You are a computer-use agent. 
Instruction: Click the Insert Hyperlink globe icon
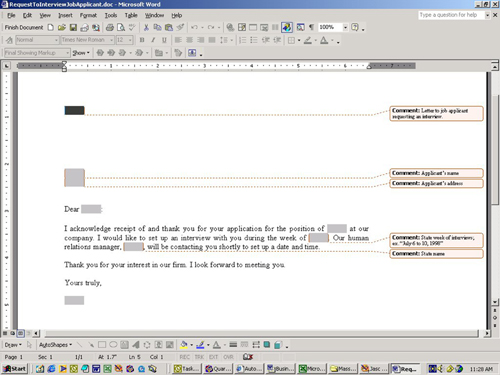tap(230, 27)
